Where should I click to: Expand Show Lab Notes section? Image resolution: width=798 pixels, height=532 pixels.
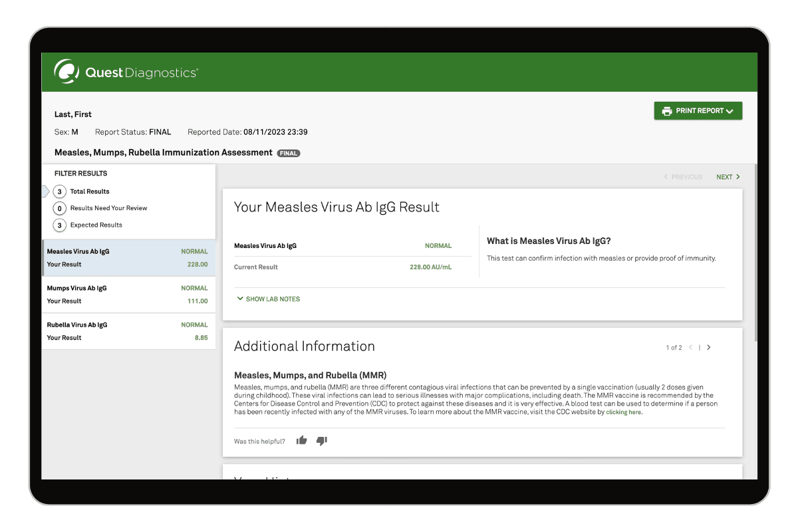click(x=269, y=299)
